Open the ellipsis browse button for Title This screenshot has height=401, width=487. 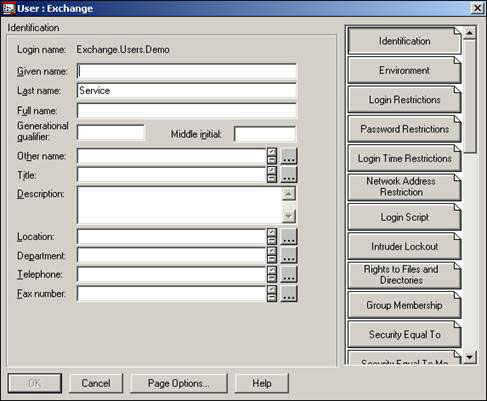[x=289, y=175]
